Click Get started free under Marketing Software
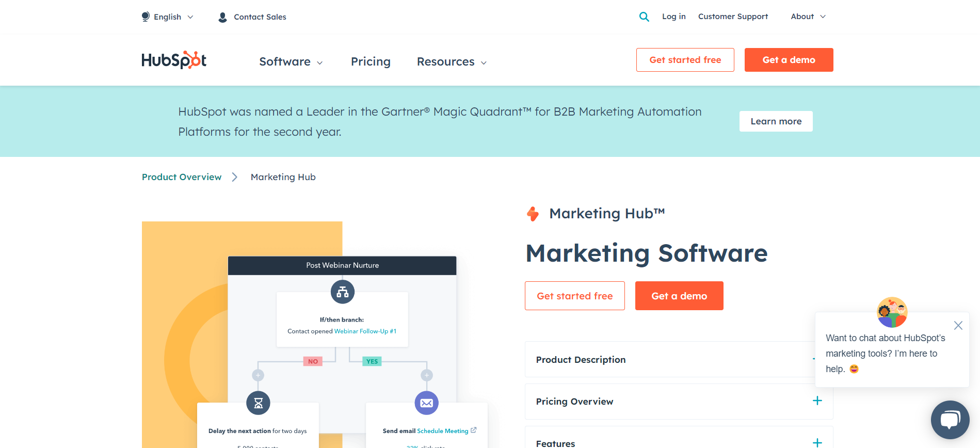Image resolution: width=980 pixels, height=448 pixels. 574,296
